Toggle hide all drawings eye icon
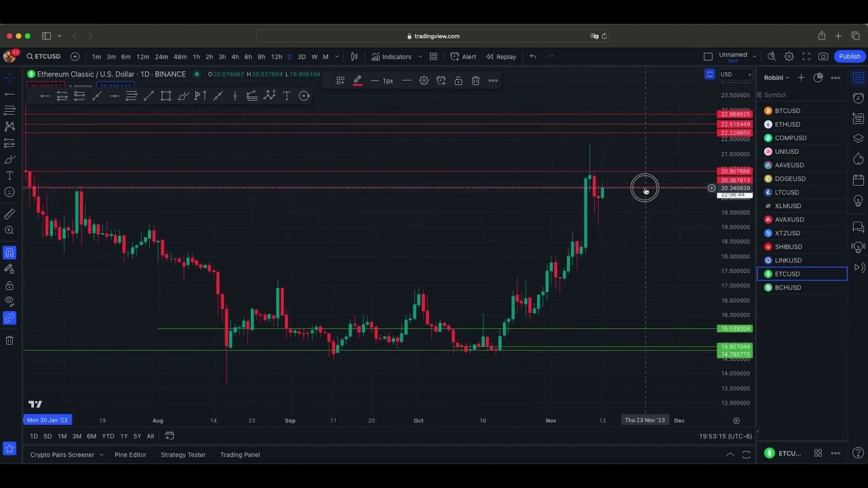 (x=9, y=302)
